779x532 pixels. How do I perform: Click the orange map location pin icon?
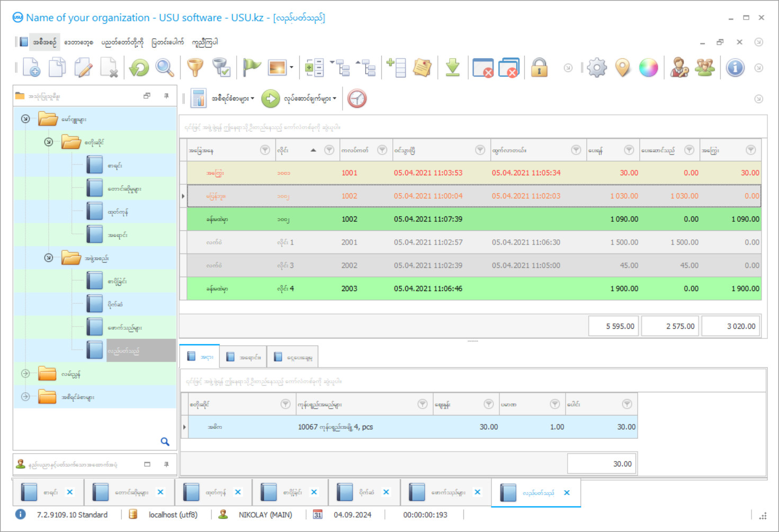623,68
